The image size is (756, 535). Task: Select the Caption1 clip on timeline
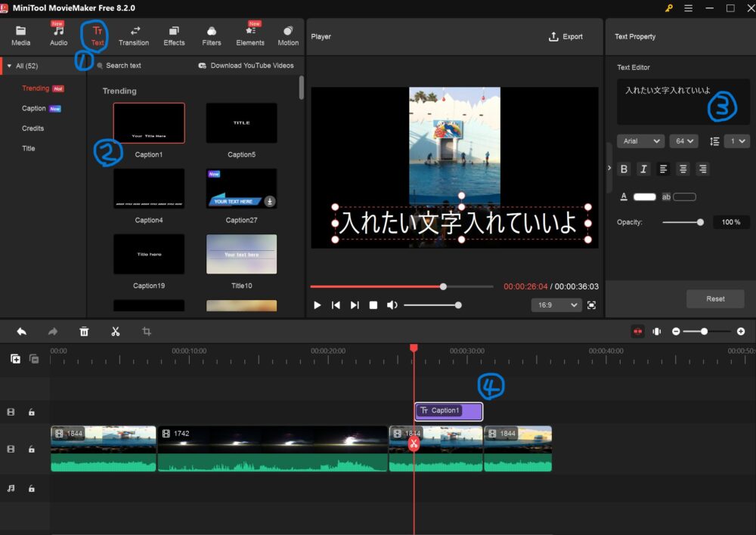click(448, 411)
